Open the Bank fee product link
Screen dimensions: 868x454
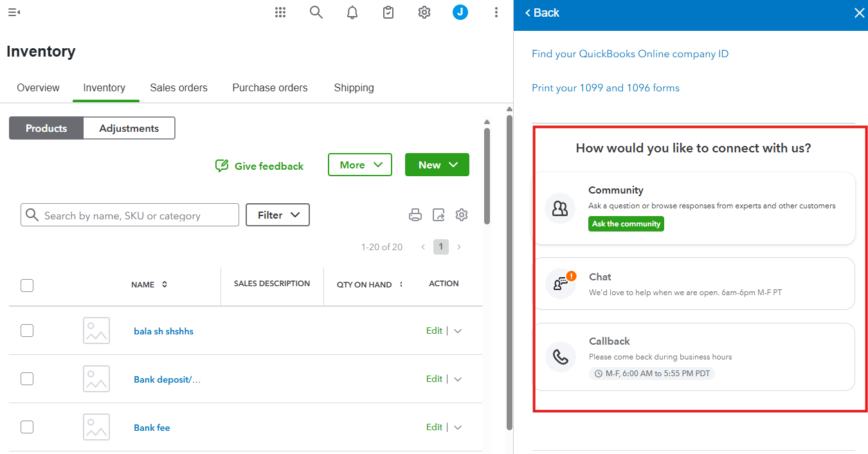(152, 428)
